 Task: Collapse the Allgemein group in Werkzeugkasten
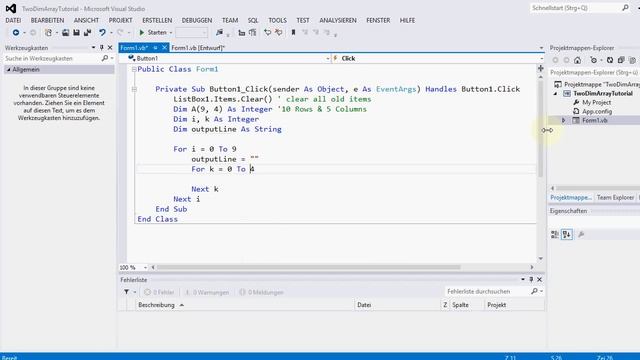8,70
